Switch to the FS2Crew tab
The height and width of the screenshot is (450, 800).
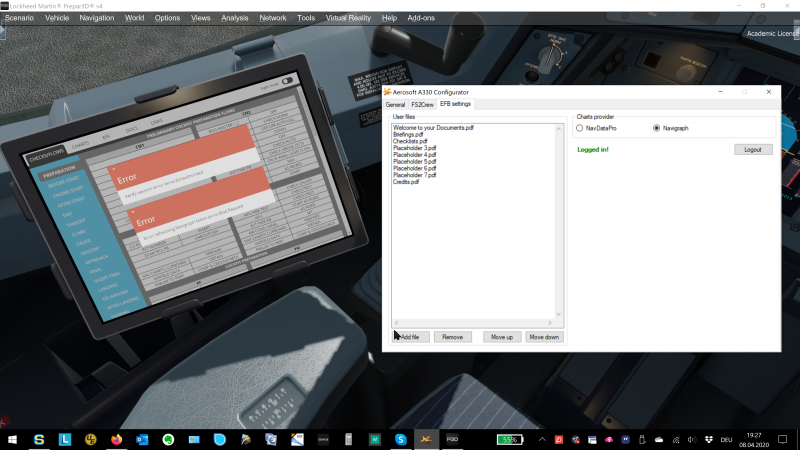[422, 105]
